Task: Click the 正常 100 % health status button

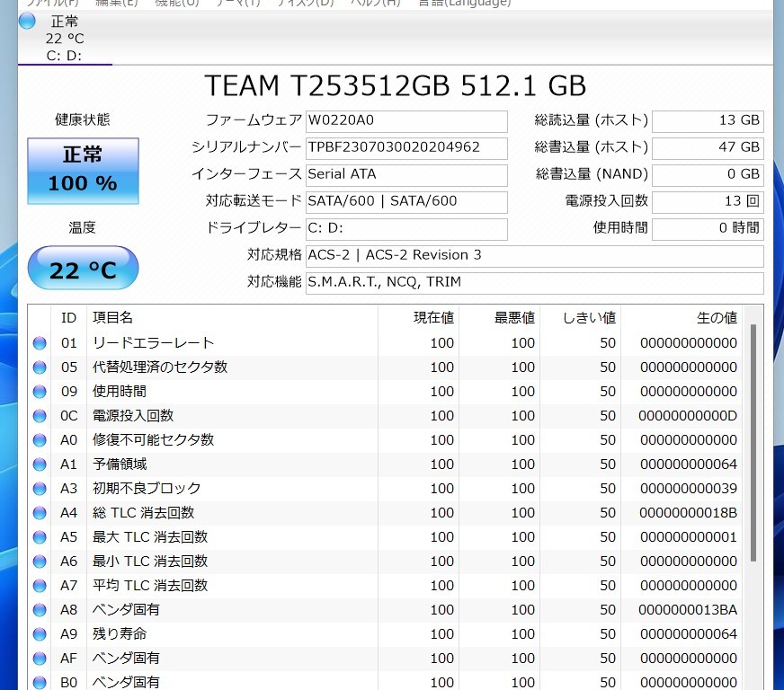Action: click(83, 171)
